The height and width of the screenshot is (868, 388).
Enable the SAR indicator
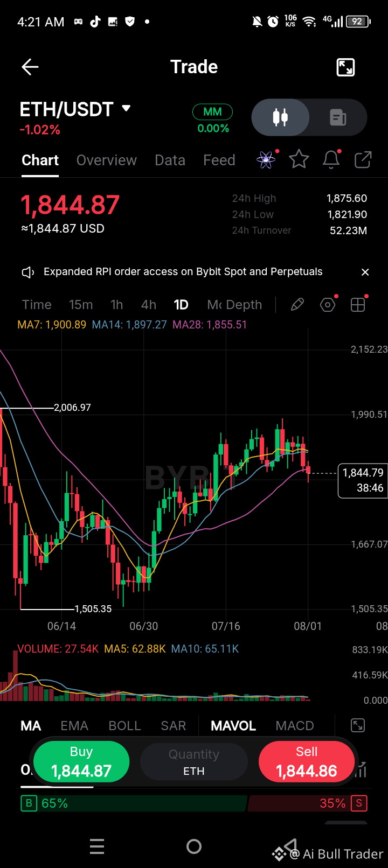click(x=174, y=726)
